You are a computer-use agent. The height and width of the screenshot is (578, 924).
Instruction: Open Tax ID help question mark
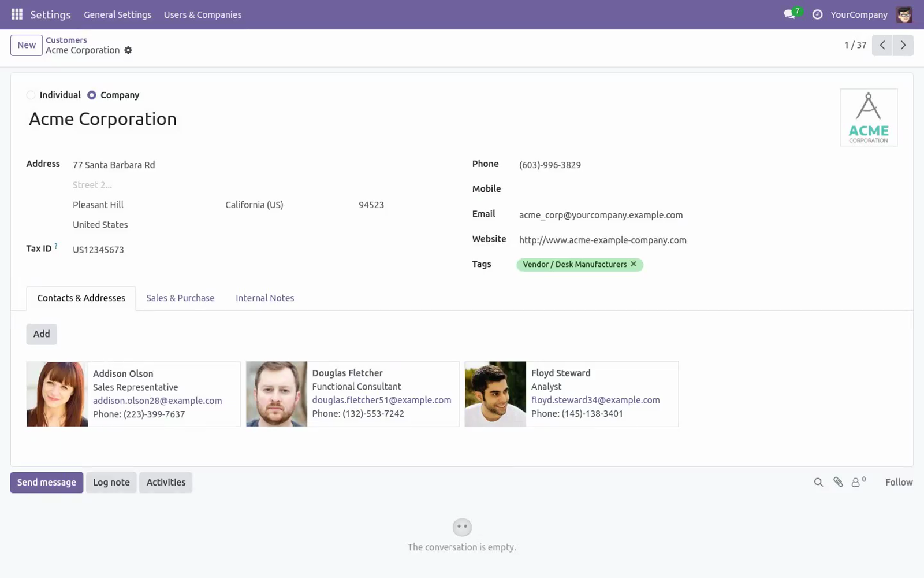click(x=56, y=246)
